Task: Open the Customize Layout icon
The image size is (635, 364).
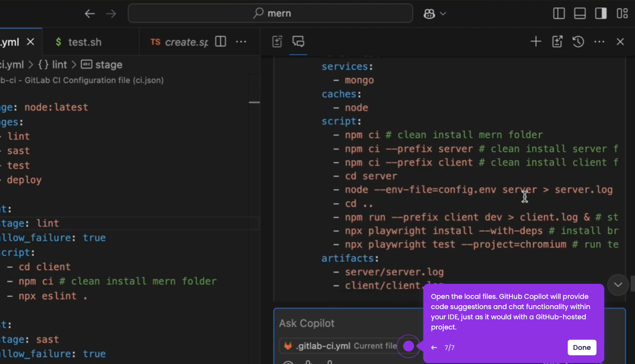Action: click(x=622, y=14)
